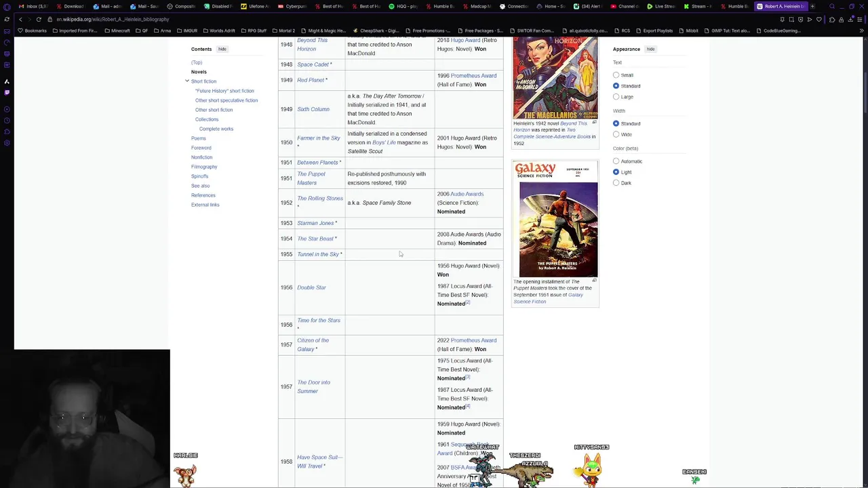Collapse the Short fiction contents section
The width and height of the screenshot is (868, 488).
pos(187,81)
